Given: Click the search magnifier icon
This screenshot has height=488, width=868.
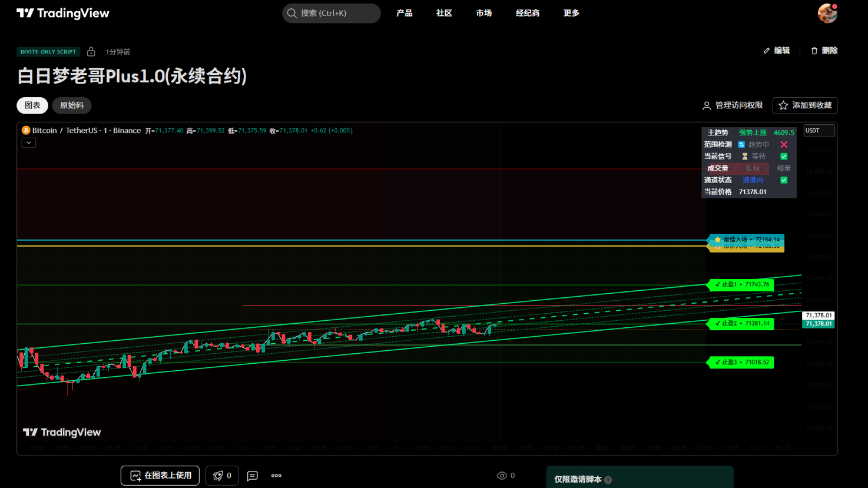Looking at the screenshot, I should click(291, 13).
